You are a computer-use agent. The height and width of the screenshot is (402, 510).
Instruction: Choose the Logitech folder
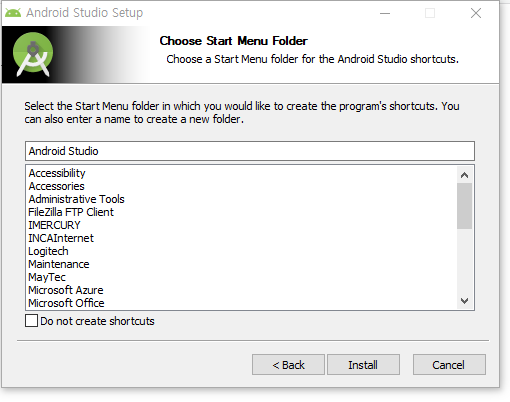tap(48, 251)
